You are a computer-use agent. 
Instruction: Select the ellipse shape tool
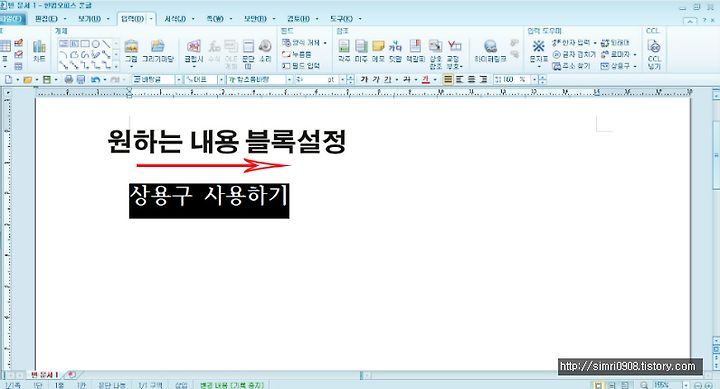click(x=96, y=44)
